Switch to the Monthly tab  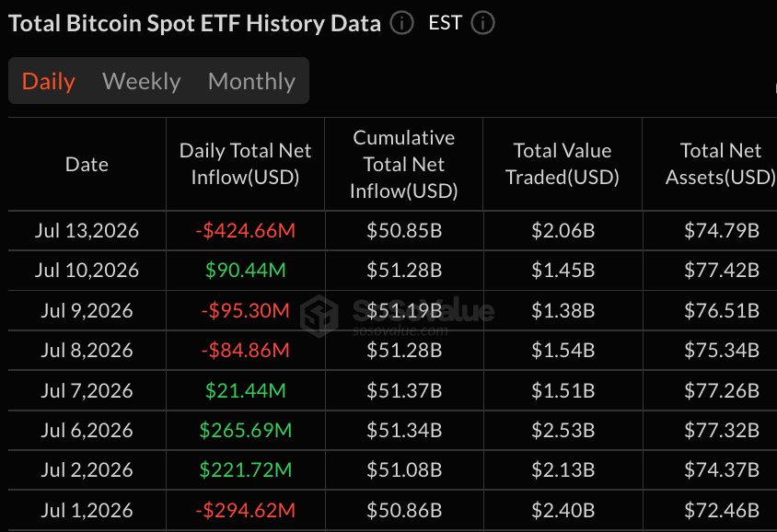point(251,81)
